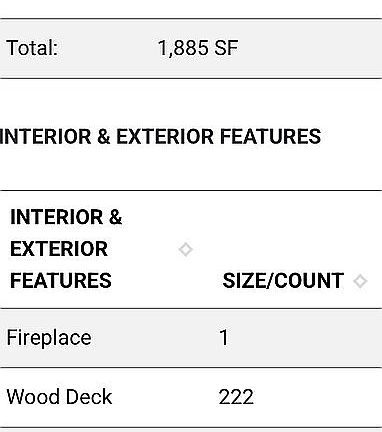Click the Wood Deck size value 222

coord(236,397)
